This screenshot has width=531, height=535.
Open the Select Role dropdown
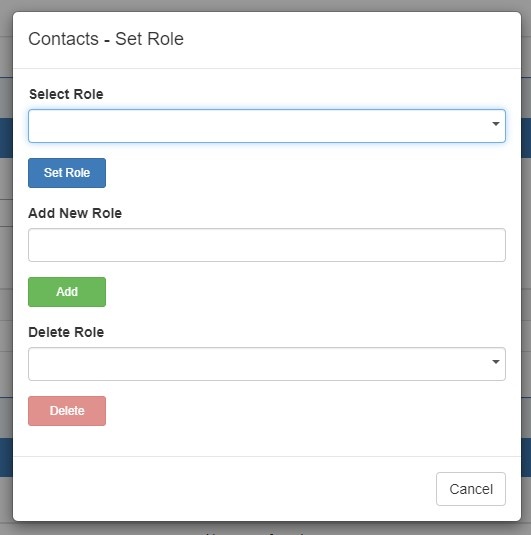click(x=267, y=126)
